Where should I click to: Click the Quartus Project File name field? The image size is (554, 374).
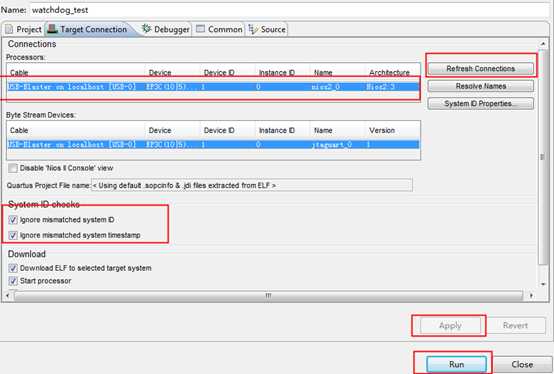pos(252,185)
